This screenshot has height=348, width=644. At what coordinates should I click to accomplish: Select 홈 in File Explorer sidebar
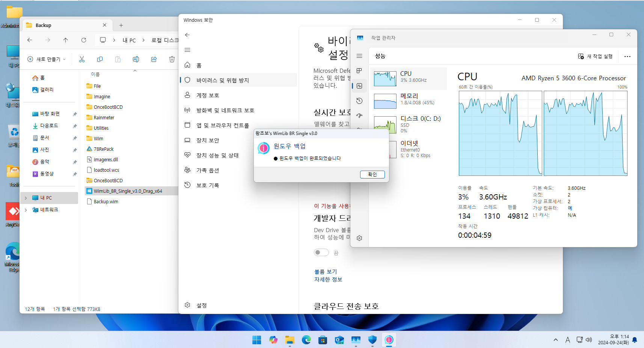[x=39, y=78]
